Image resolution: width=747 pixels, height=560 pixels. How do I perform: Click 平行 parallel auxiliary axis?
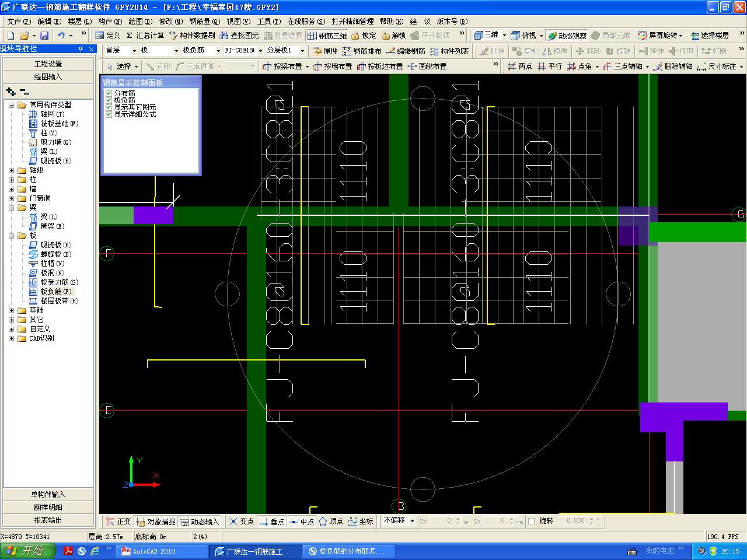tap(550, 66)
